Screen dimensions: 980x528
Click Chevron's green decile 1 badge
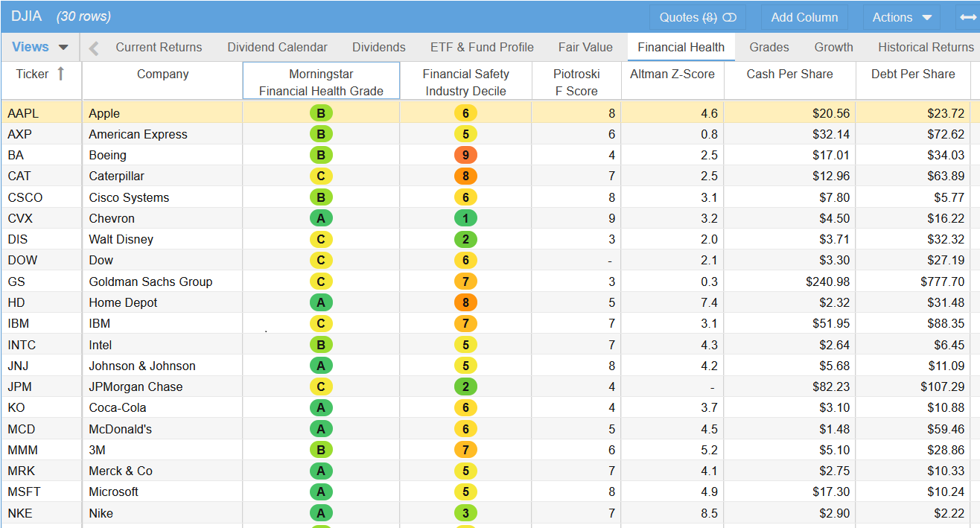click(465, 218)
